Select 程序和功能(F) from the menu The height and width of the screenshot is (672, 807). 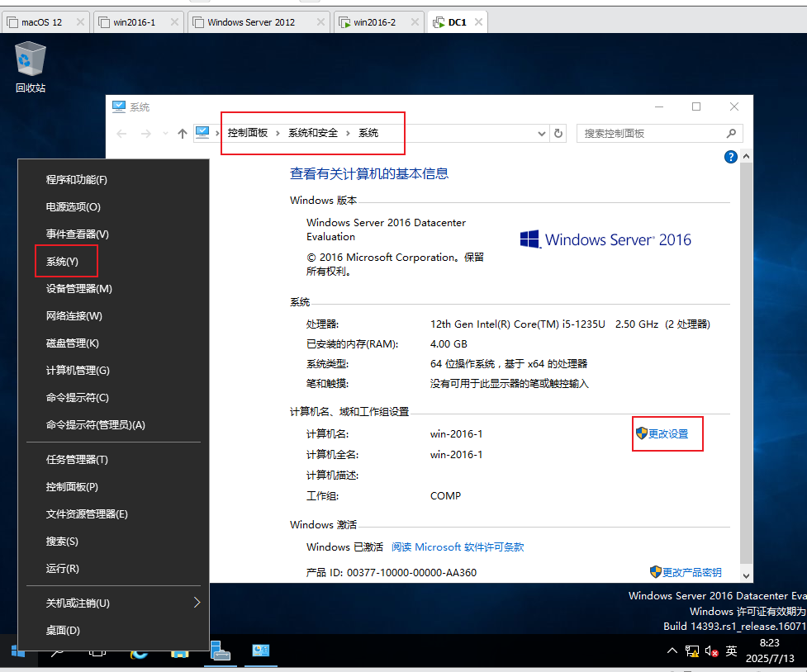(x=113, y=180)
